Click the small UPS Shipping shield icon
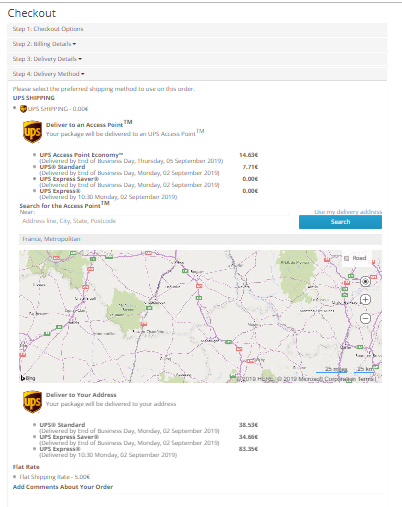 tap(23, 109)
